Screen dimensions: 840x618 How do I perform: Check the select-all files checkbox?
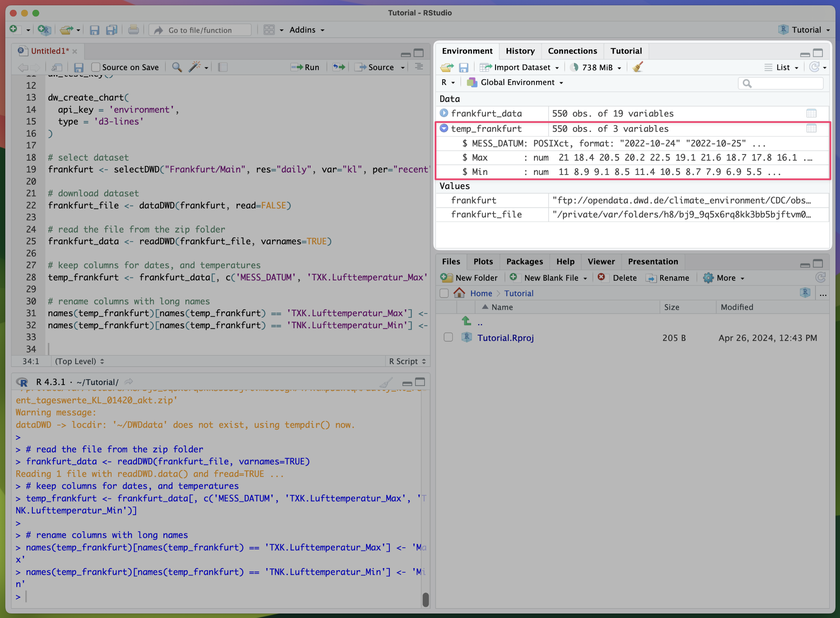pos(444,293)
